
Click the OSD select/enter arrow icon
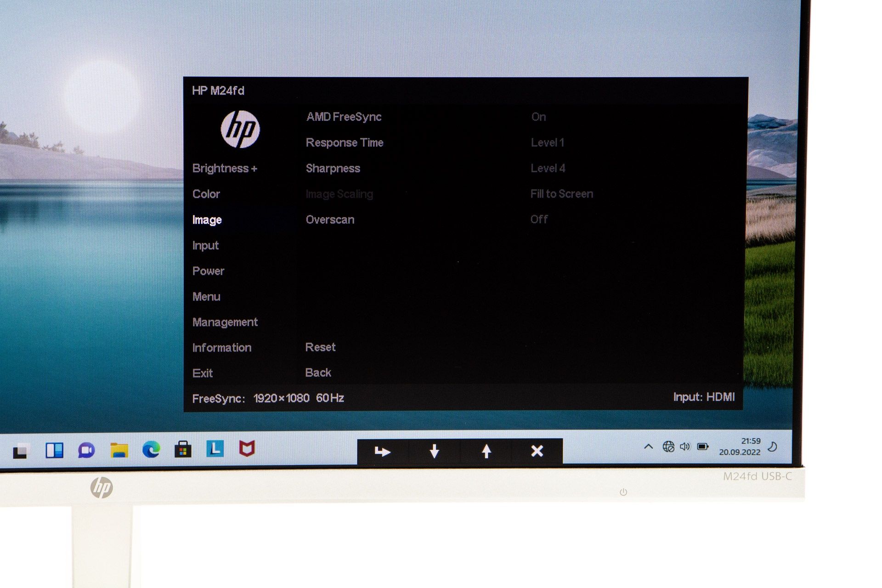(382, 452)
